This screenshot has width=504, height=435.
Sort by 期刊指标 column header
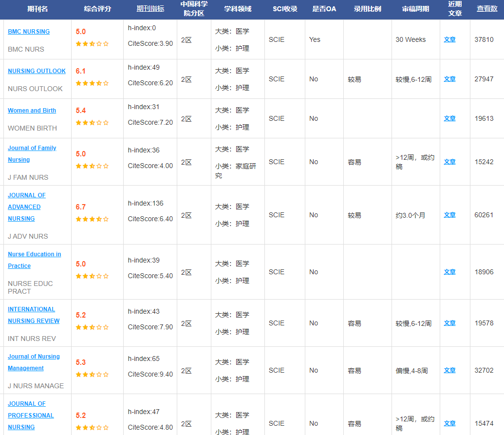(150, 9)
